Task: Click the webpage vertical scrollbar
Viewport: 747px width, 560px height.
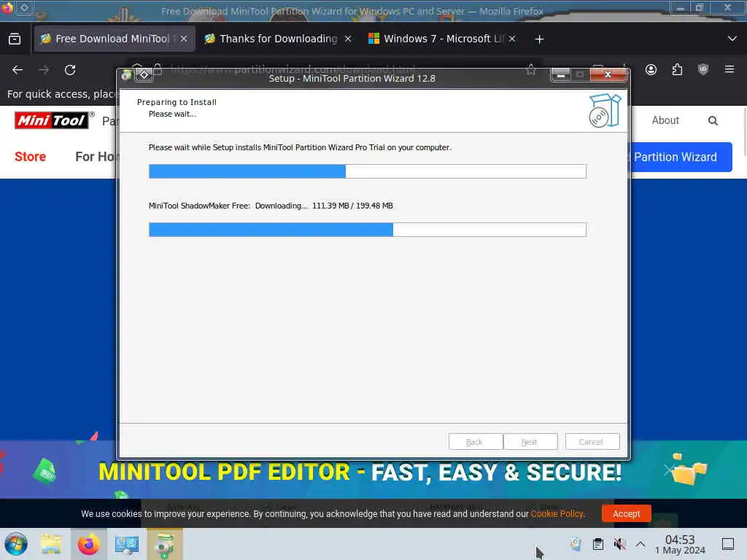Action: [744, 131]
